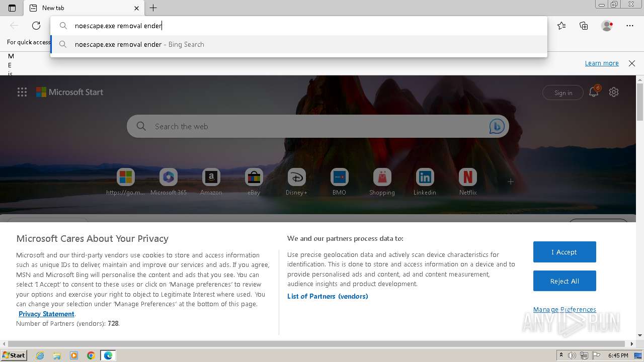Open the Favorites star icon
Image resolution: width=644 pixels, height=362 pixels.
tap(561, 26)
